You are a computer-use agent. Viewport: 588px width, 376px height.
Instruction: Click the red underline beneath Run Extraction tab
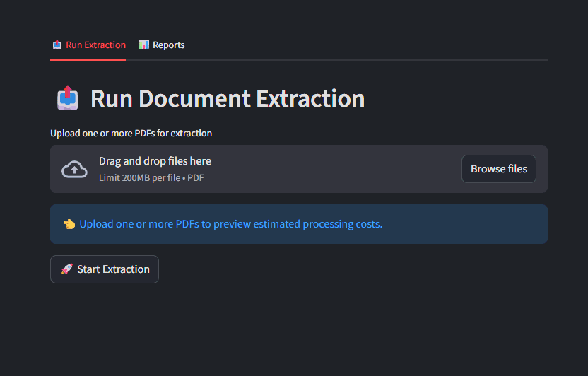point(88,60)
